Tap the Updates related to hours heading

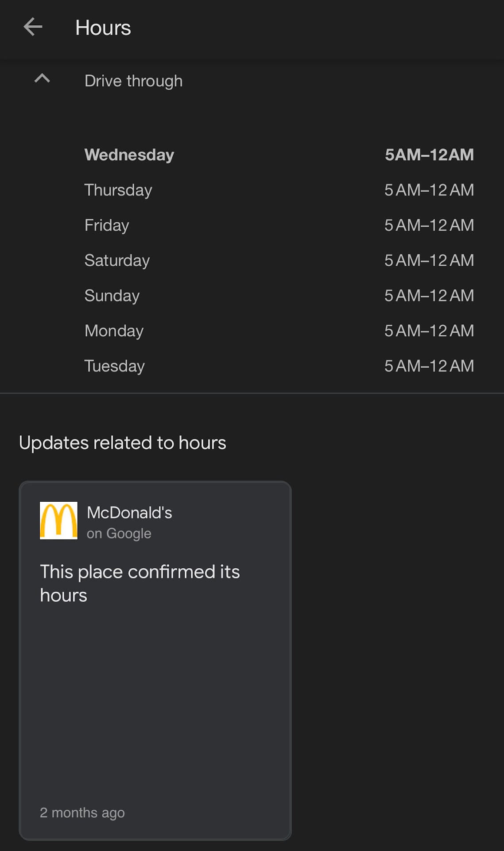coord(122,443)
